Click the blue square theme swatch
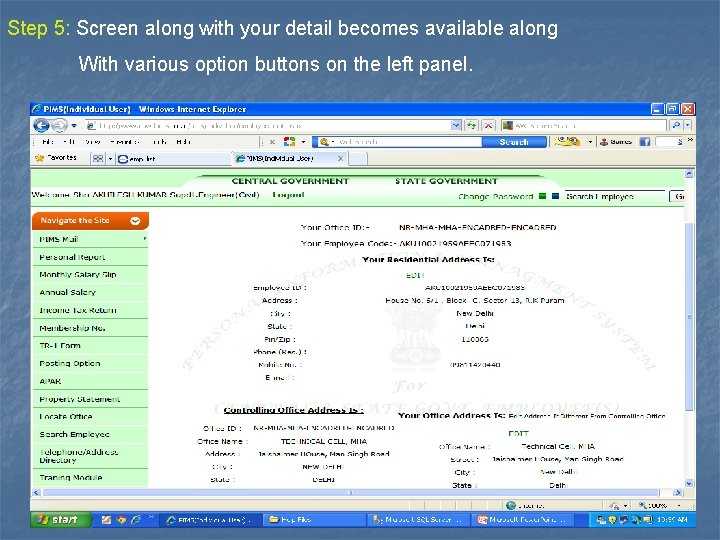720x540 pixels. coord(555,196)
